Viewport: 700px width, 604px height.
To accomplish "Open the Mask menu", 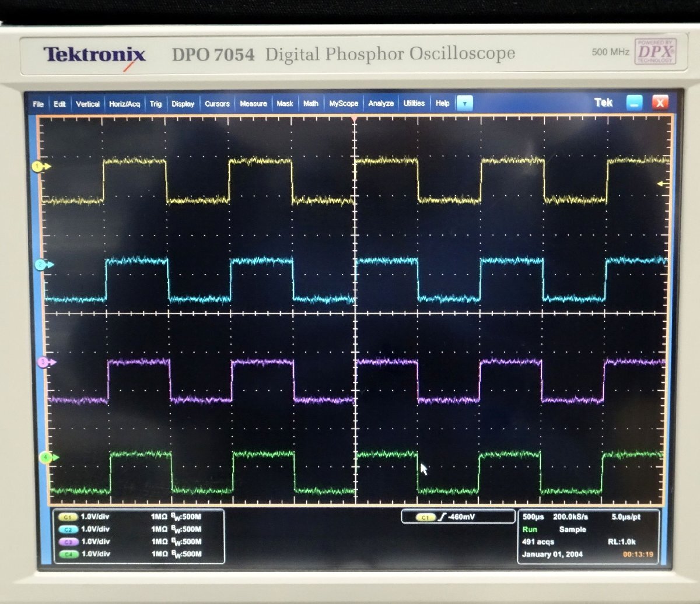I will 285,104.
